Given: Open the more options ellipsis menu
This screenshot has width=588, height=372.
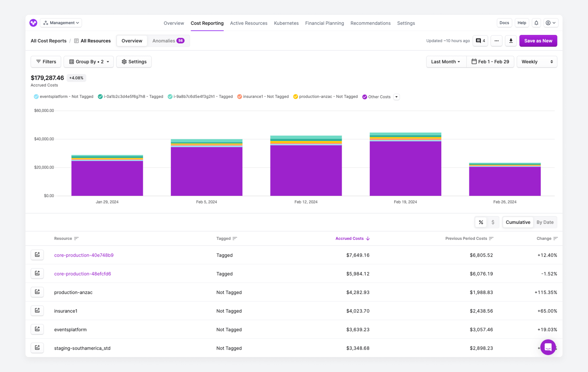Looking at the screenshot, I should point(496,41).
